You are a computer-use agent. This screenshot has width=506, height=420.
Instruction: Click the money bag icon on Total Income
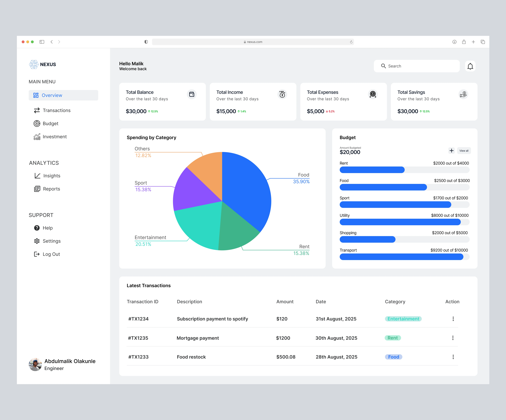pos(282,94)
